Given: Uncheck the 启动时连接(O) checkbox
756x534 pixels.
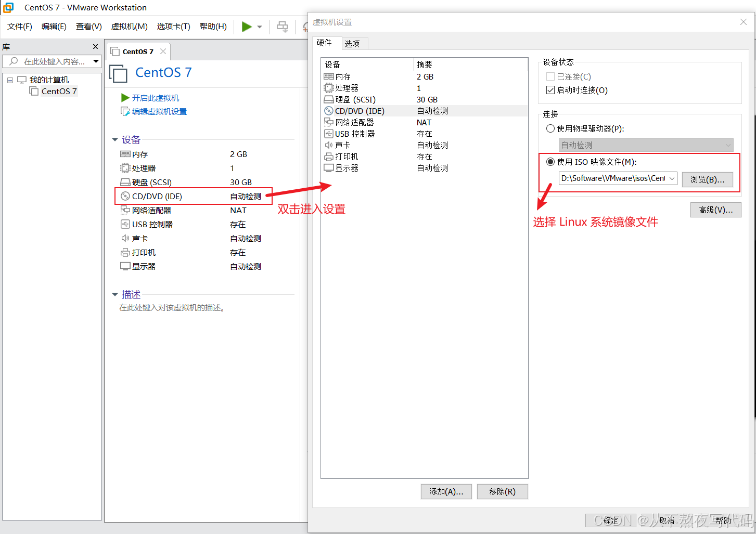Looking at the screenshot, I should point(550,90).
